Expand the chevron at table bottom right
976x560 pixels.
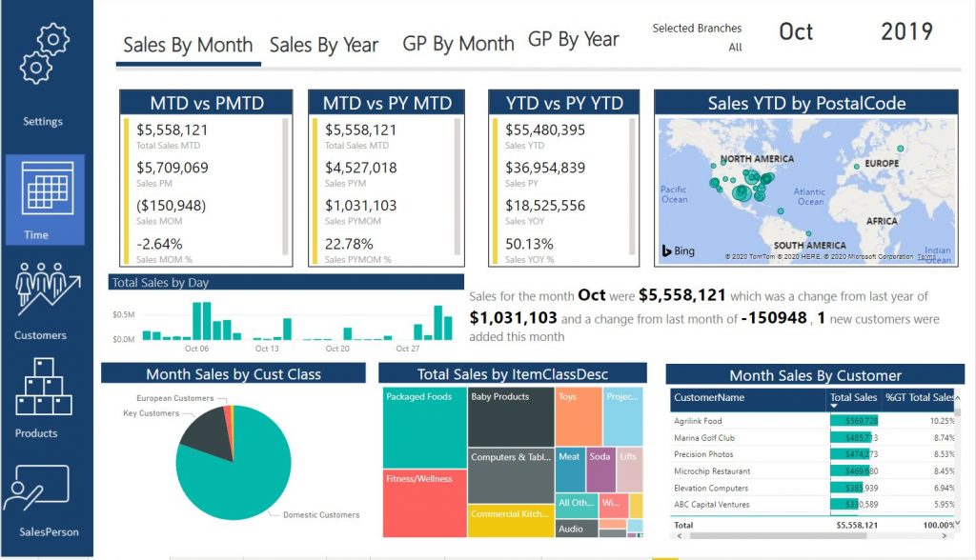coord(957,523)
